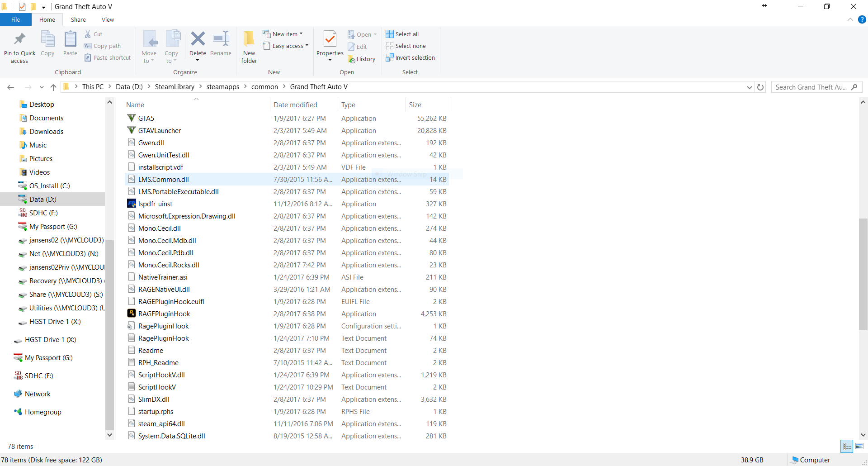Click the Search Grand Theft Auto field

tap(811, 87)
